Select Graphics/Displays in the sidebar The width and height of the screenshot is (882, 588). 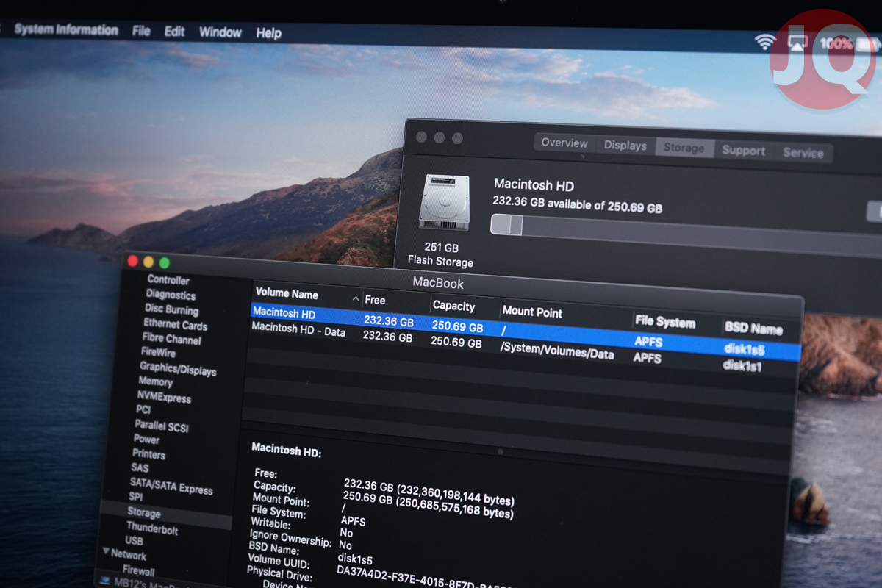pyautogui.click(x=178, y=368)
